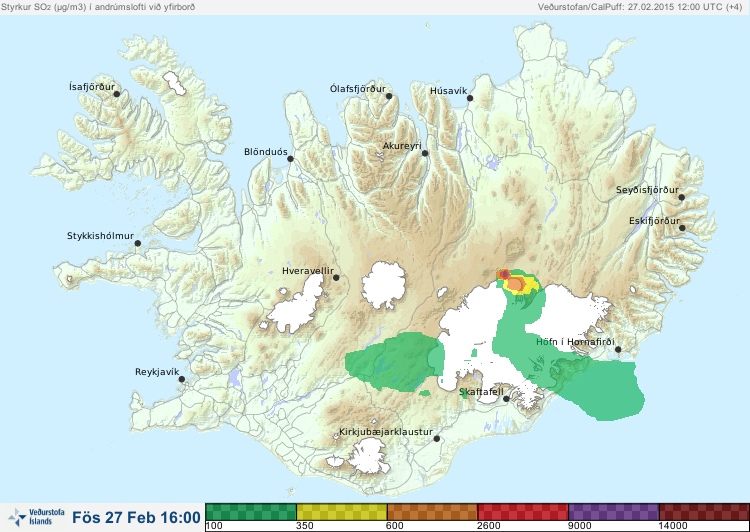Viewport: 750px width, 532px height.
Task: Click the Kirkjubæjarklaustur label
Action: click(x=386, y=432)
